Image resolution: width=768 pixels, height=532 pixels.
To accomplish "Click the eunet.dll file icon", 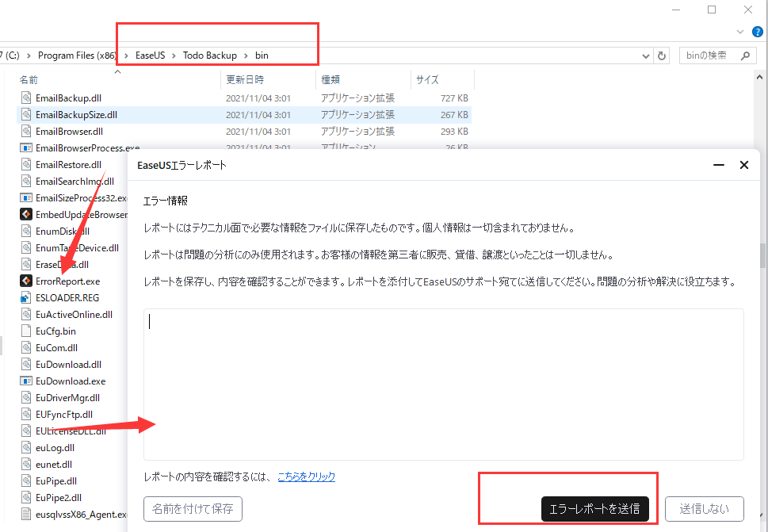I will pyautogui.click(x=26, y=465).
